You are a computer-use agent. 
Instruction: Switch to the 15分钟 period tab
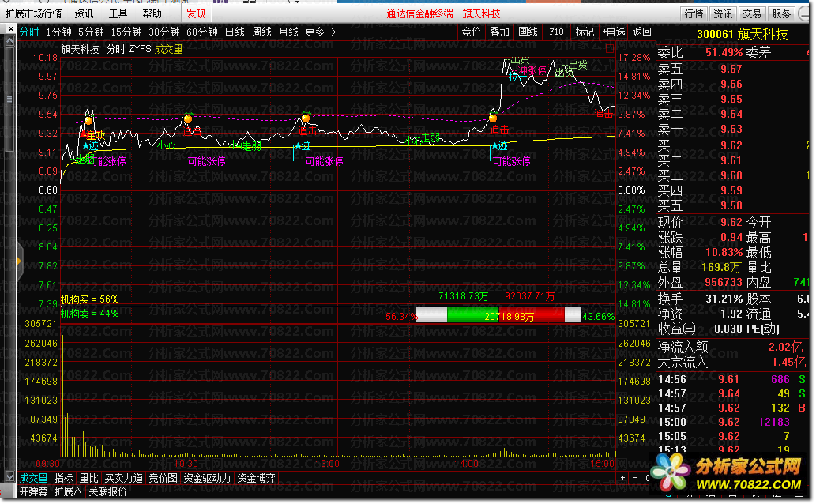pyautogui.click(x=126, y=32)
